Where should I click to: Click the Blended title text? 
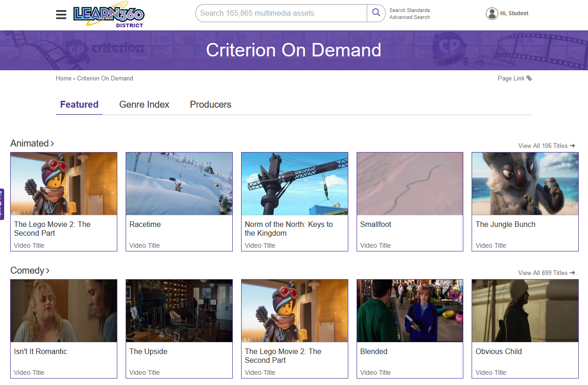(x=374, y=351)
